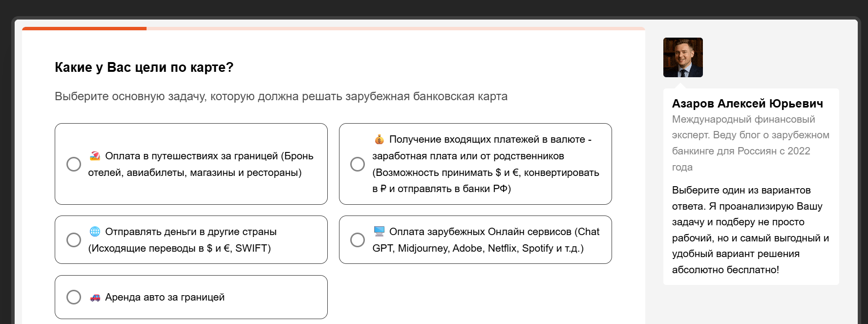Click the option card about hotel bookings and flights

[x=191, y=164]
